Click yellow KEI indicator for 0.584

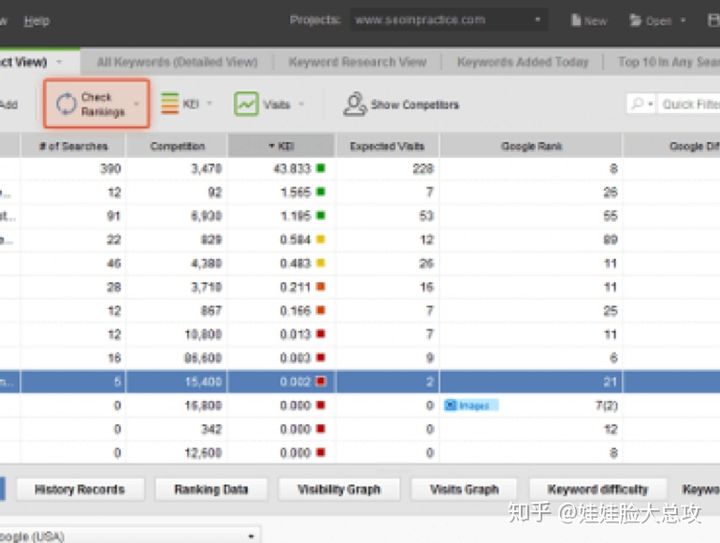tap(321, 239)
